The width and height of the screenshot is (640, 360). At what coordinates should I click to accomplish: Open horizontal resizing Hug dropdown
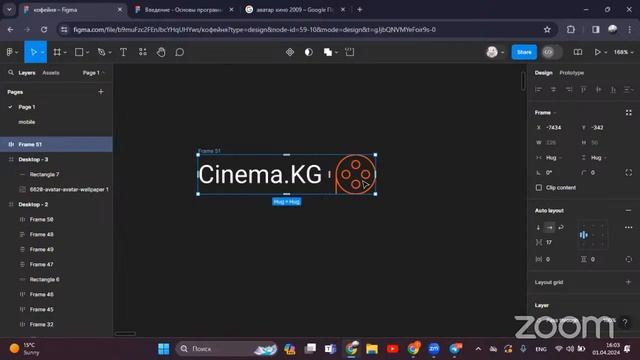(553, 158)
